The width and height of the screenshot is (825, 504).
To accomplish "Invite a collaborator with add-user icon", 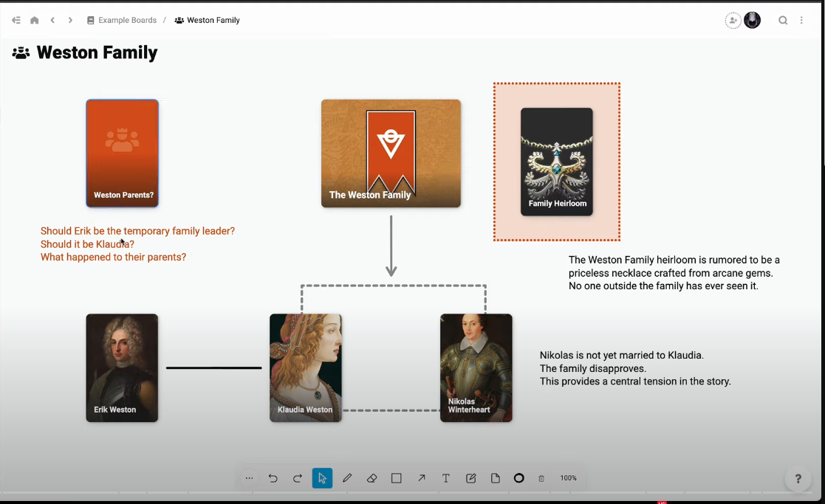I will (733, 21).
